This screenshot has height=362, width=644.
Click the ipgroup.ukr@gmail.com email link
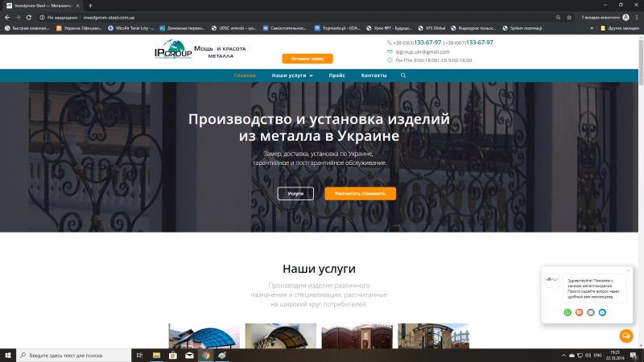pyautogui.click(x=422, y=51)
